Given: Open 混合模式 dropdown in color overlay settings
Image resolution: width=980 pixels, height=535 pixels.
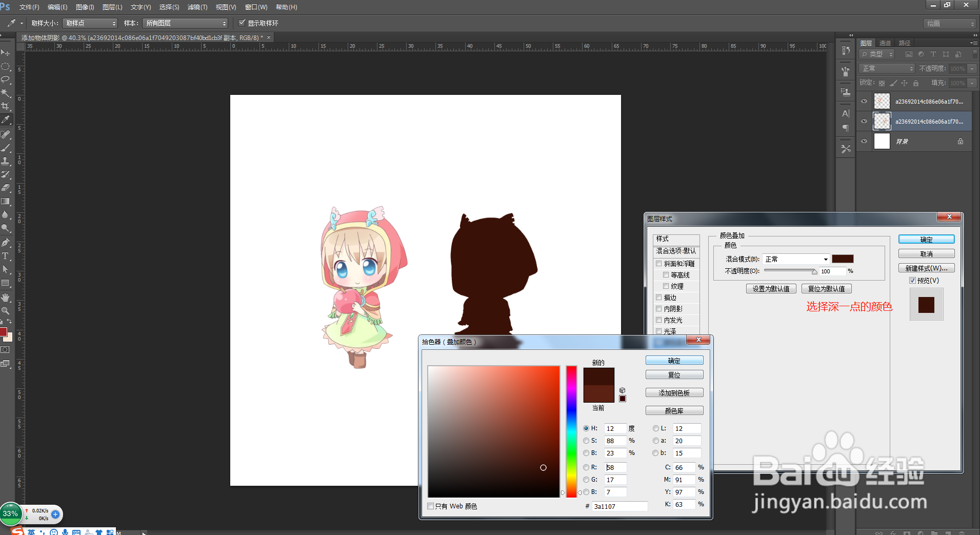Looking at the screenshot, I should pyautogui.click(x=796, y=259).
